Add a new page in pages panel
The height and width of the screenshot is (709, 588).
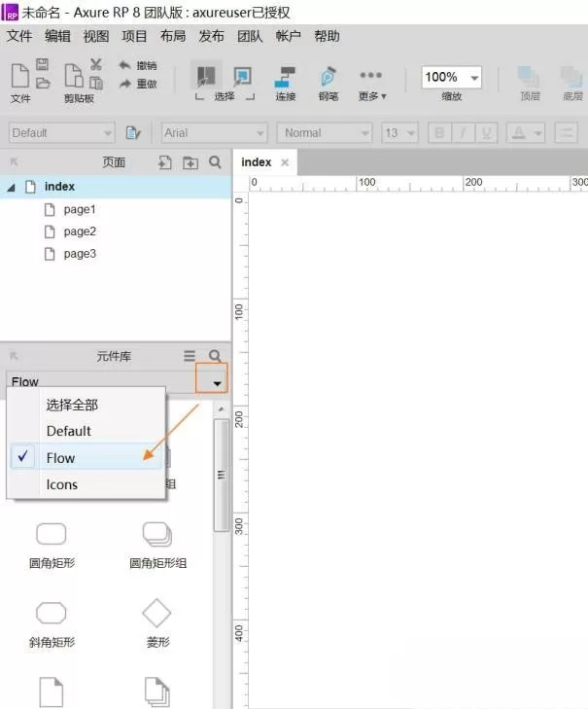pyautogui.click(x=165, y=162)
